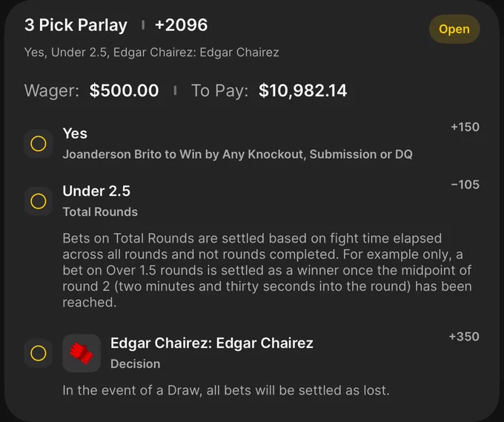Click the $10,982.14 payout amount
Viewport: 504px width, 422px height.
pyautogui.click(x=303, y=90)
